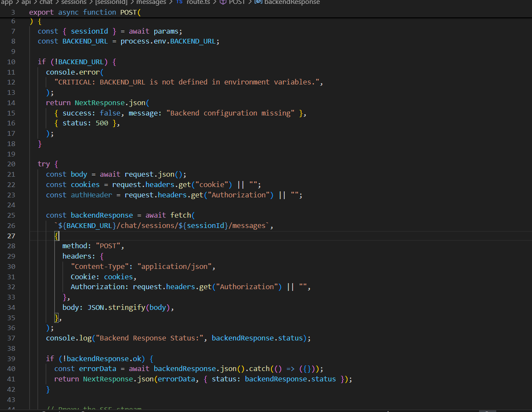Click the closing brace on line 35
The width and height of the screenshot is (532, 412).
click(56, 318)
